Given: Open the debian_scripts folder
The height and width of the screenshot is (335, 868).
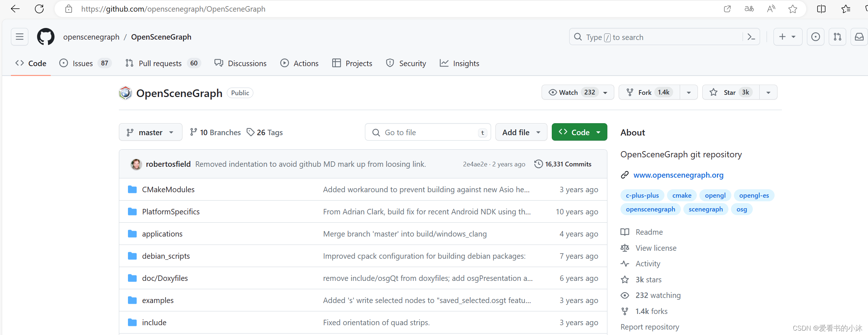Looking at the screenshot, I should tap(166, 256).
